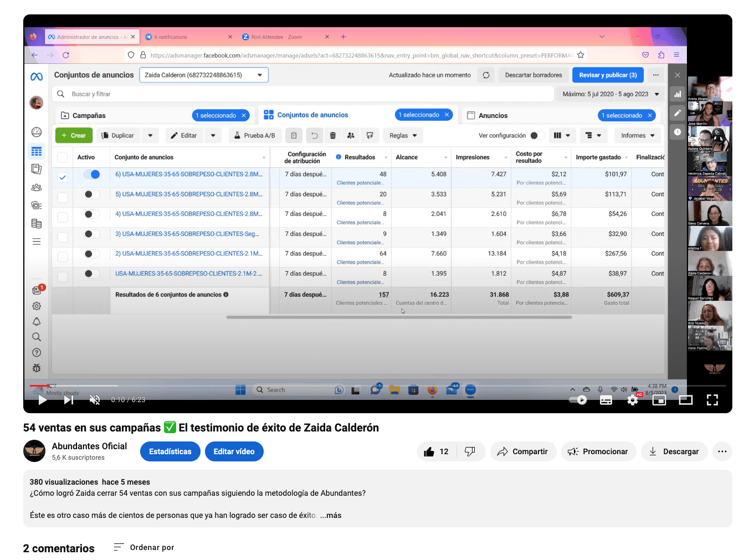This screenshot has width=739, height=560.
Task: Click the green Crear button
Action: click(x=74, y=135)
